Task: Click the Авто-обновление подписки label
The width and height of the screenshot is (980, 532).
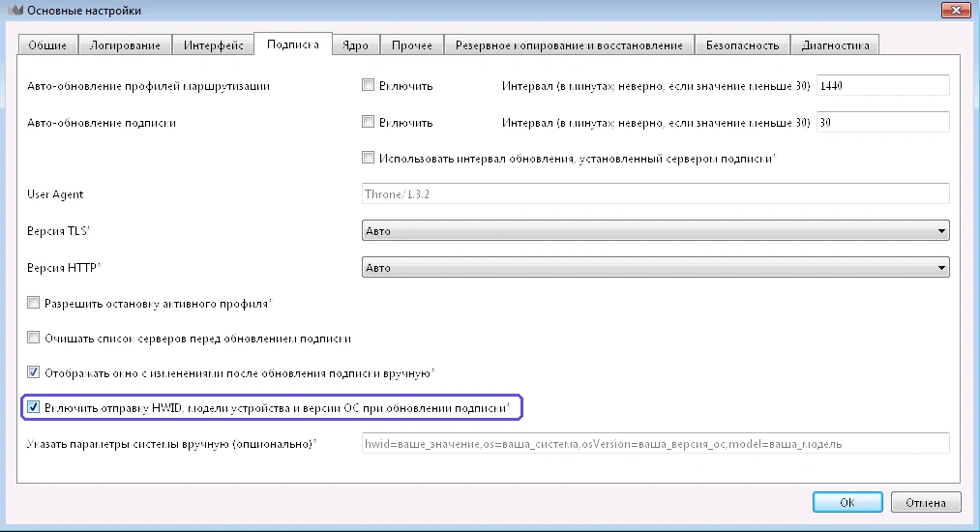Action: pyautogui.click(x=102, y=123)
